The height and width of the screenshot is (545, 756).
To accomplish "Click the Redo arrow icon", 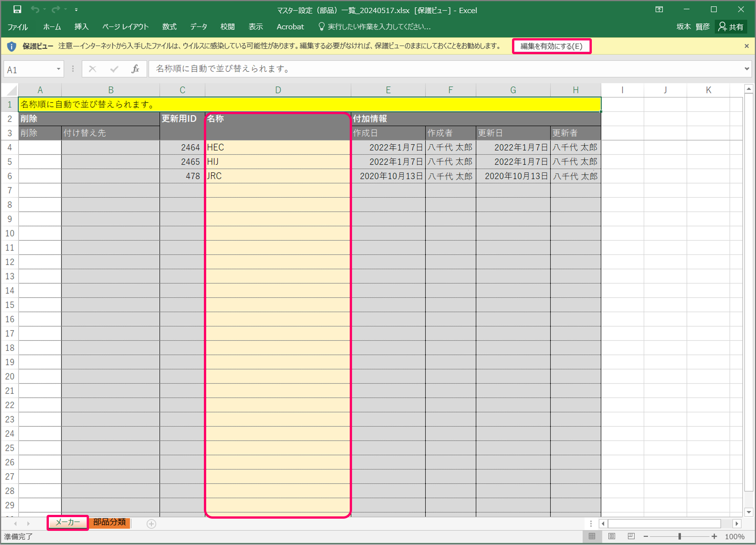I will pyautogui.click(x=56, y=10).
